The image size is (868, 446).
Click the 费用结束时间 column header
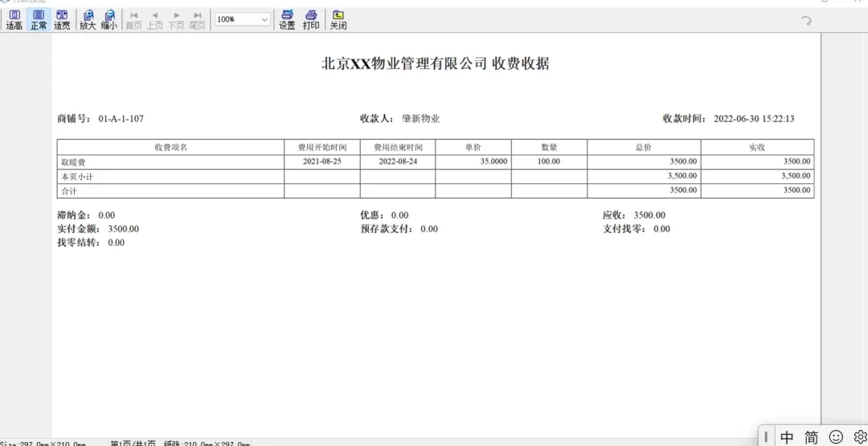click(398, 147)
